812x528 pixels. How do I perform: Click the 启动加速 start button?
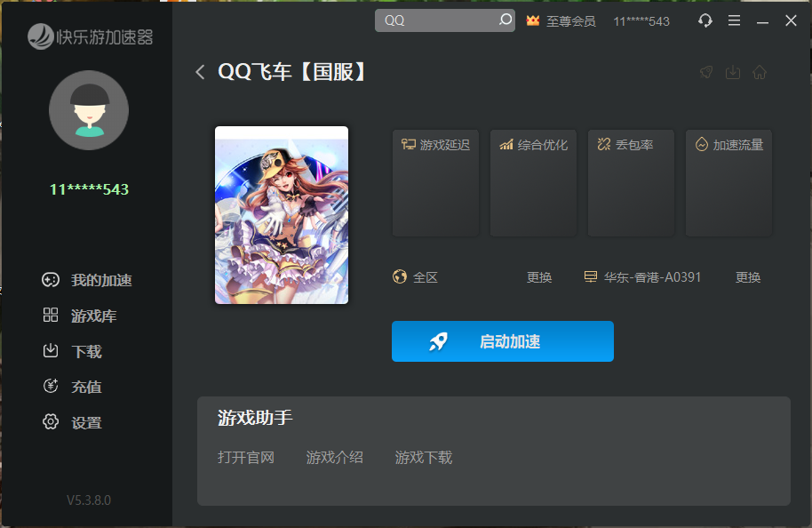(x=502, y=341)
